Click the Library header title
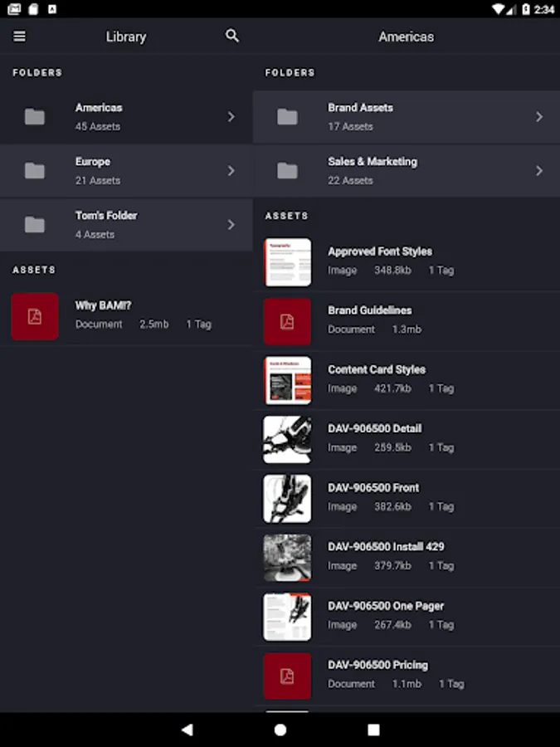Image resolution: width=560 pixels, height=747 pixels. (x=126, y=37)
